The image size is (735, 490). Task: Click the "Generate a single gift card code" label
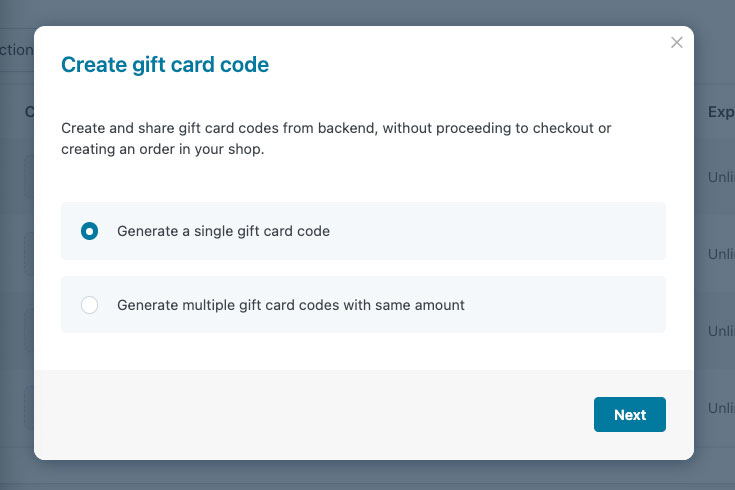pyautogui.click(x=223, y=231)
